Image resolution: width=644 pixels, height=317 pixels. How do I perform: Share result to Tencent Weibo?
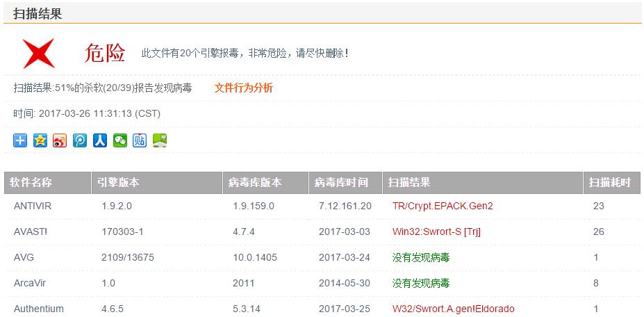[80, 140]
